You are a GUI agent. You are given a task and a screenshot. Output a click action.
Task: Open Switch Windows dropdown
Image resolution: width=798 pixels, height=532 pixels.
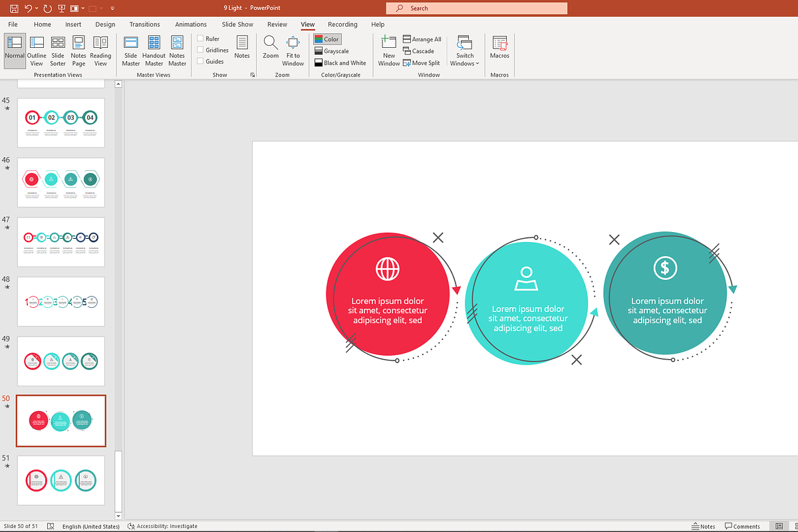[464, 51]
